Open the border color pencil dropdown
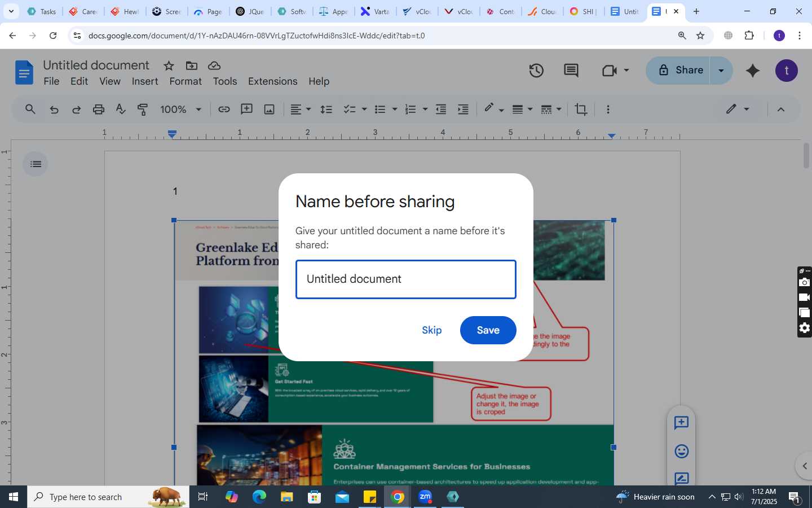Image resolution: width=812 pixels, height=508 pixels. pos(493,110)
